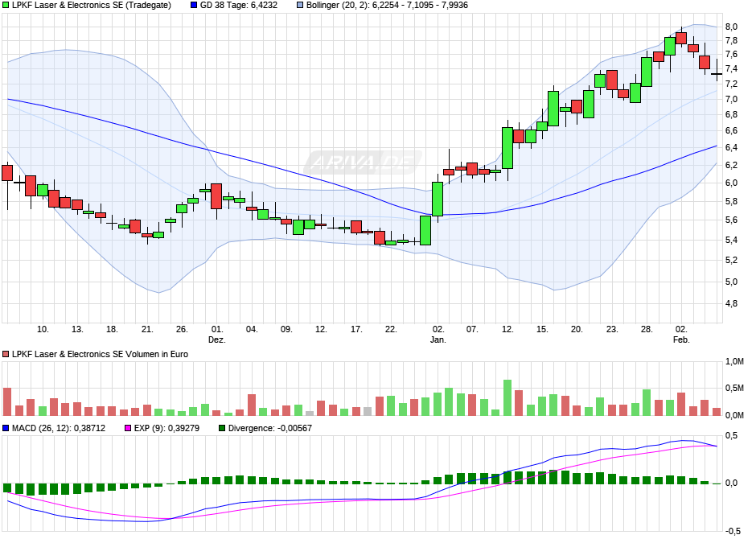756x539 pixels.
Task: Click the '13.' date label on the axis
Action: tap(77, 329)
